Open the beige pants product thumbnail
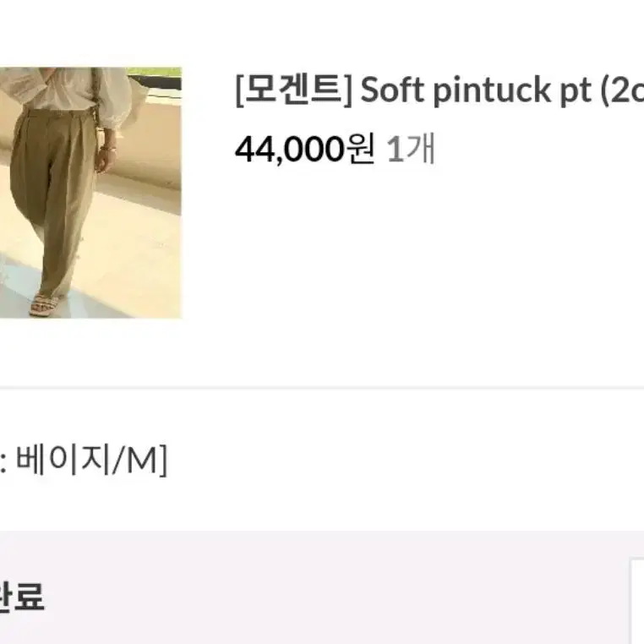 [x=90, y=192]
